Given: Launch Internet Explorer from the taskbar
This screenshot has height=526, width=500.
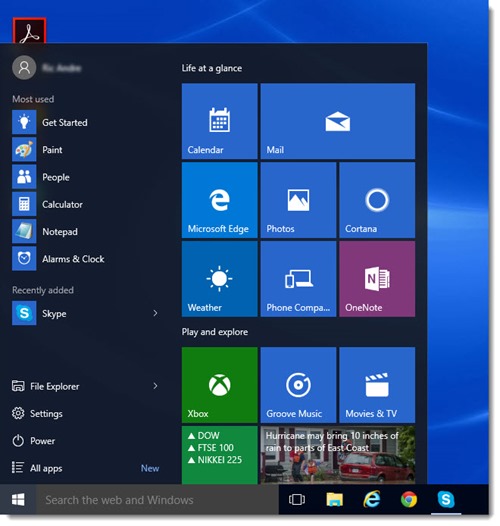Looking at the screenshot, I should pos(371,499).
